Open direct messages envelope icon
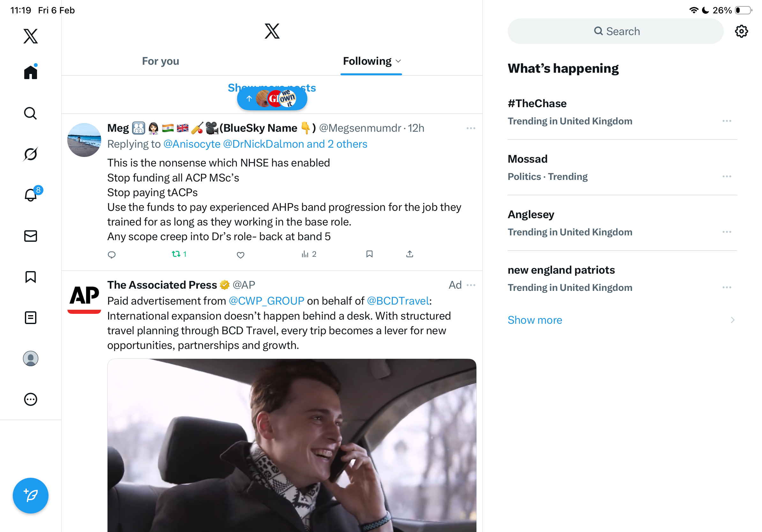The width and height of the screenshot is (762, 532). 31,236
